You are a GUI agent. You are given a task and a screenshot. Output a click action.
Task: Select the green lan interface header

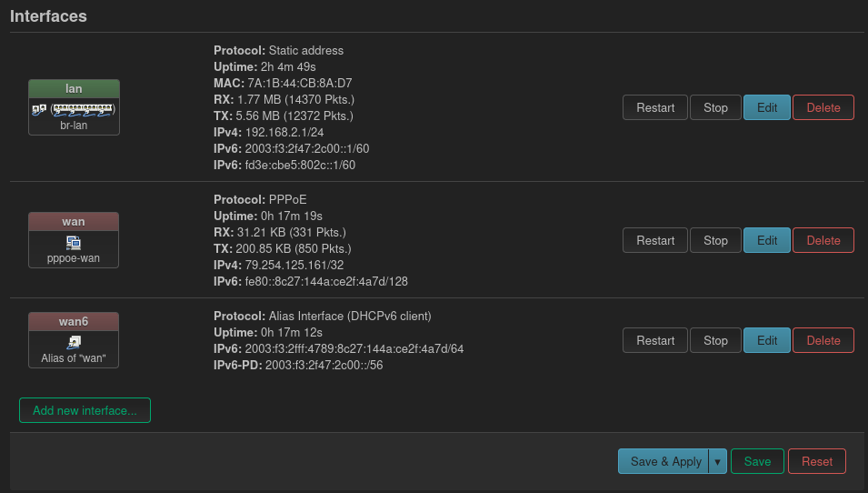(x=74, y=88)
